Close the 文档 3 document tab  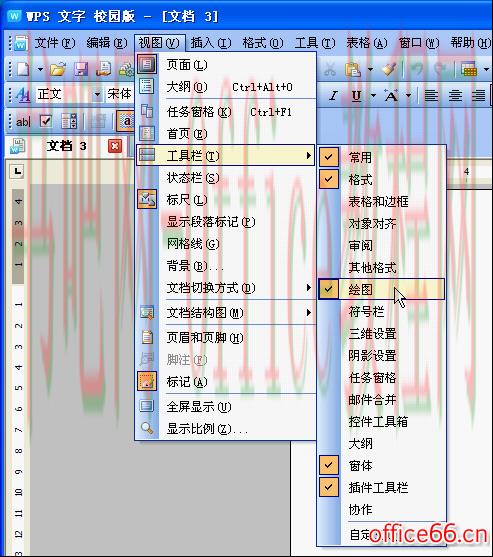(x=115, y=146)
